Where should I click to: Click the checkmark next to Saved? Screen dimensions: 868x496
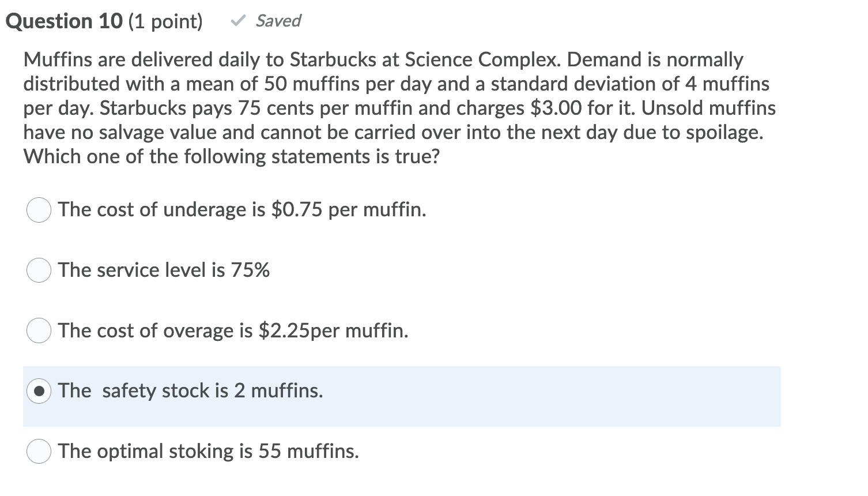[237, 20]
